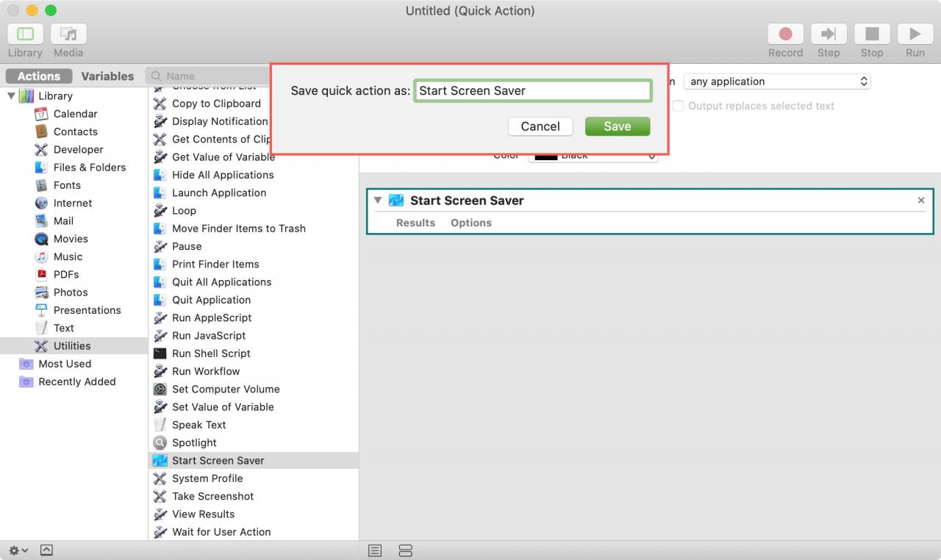Select Calendar in the library sidebar
The width and height of the screenshot is (941, 560).
(x=74, y=114)
